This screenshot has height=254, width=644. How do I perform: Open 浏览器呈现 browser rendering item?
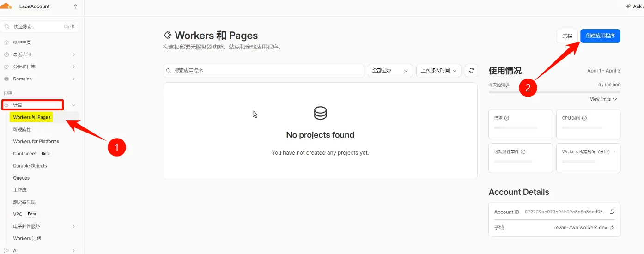[x=24, y=202]
